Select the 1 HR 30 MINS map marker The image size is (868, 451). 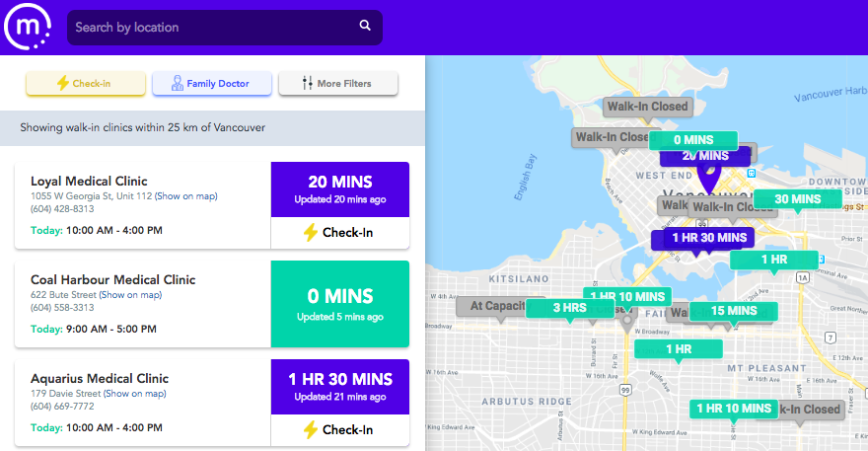coord(702,238)
